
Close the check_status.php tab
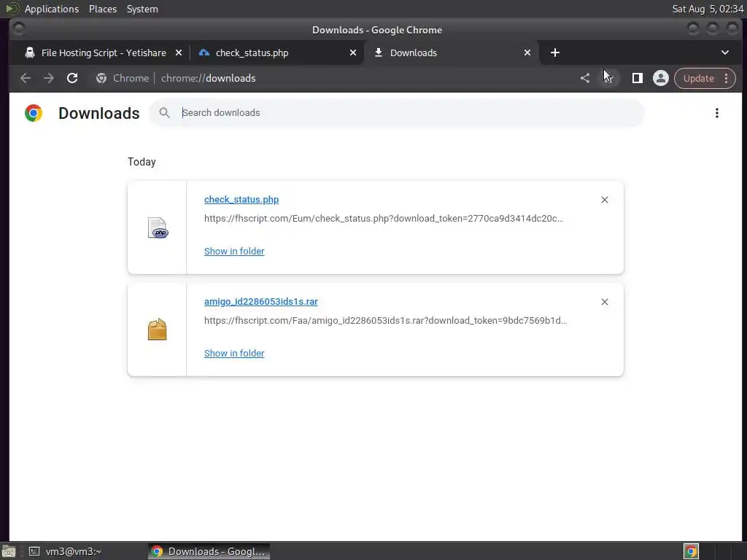(x=353, y=52)
